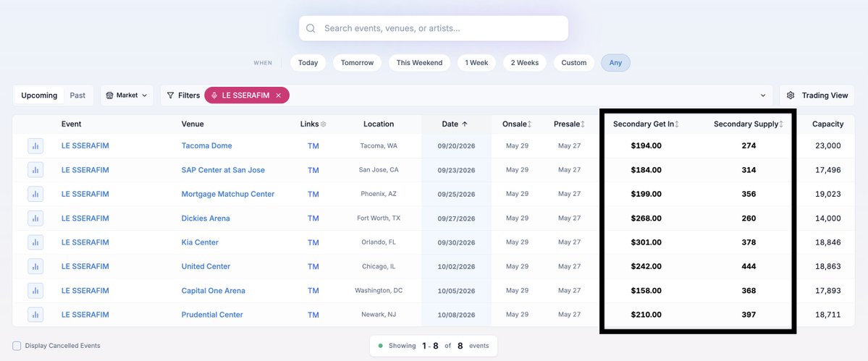This screenshot has width=868, height=361.
Task: Select the Custom date filter
Action: (574, 62)
